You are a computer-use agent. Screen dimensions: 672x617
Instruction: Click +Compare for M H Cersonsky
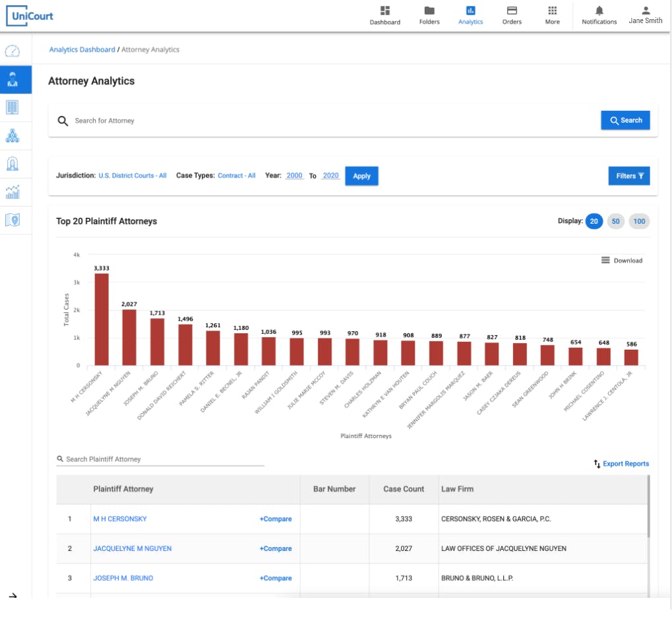(x=276, y=519)
